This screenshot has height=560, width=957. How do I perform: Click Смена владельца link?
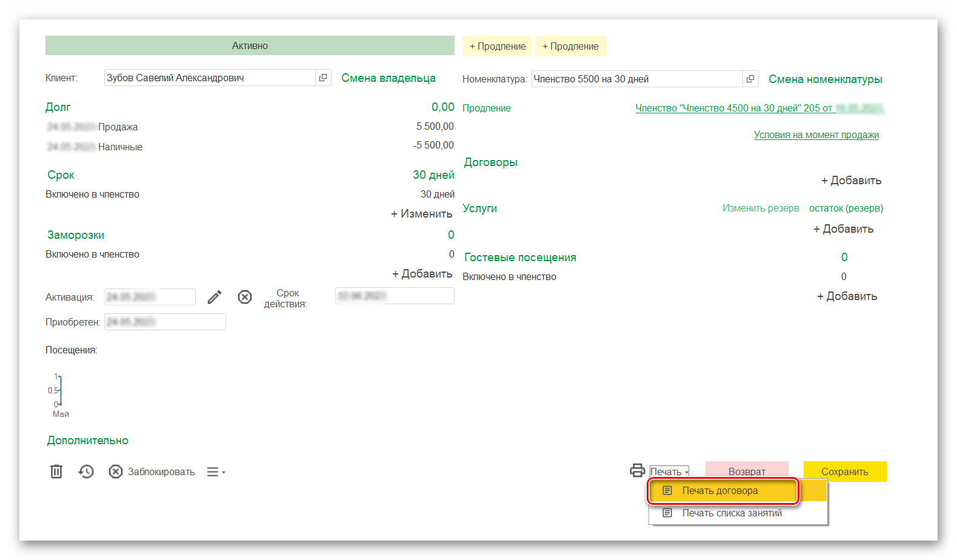(388, 78)
